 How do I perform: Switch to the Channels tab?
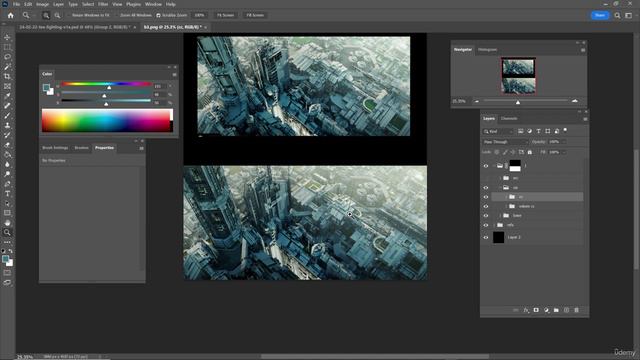(x=509, y=119)
